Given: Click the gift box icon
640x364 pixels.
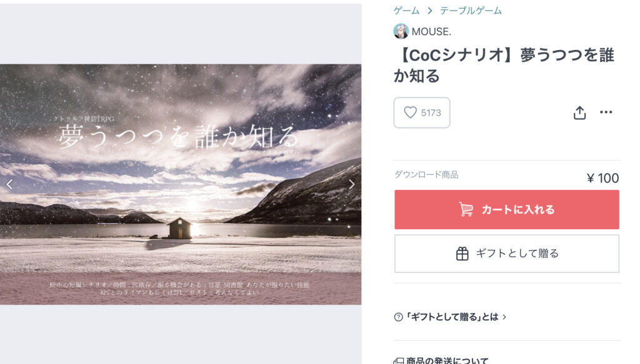Looking at the screenshot, I should pos(462,253).
